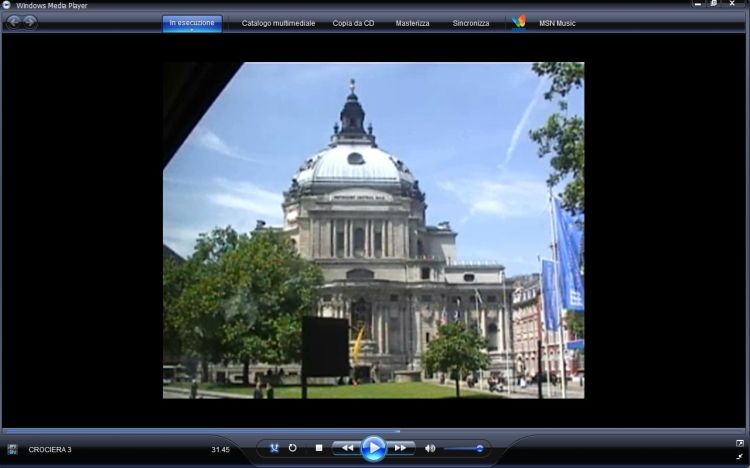Switch to Catalogo multimediale tab

[x=278, y=23]
